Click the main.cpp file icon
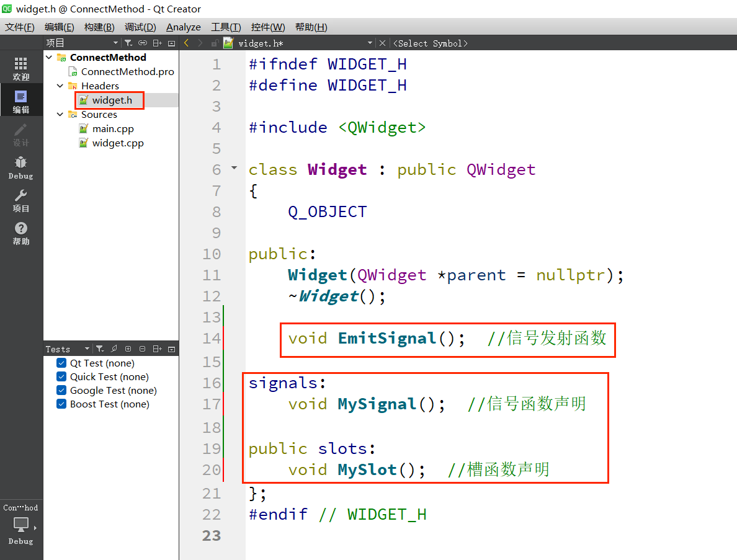The image size is (737, 560). tap(84, 129)
